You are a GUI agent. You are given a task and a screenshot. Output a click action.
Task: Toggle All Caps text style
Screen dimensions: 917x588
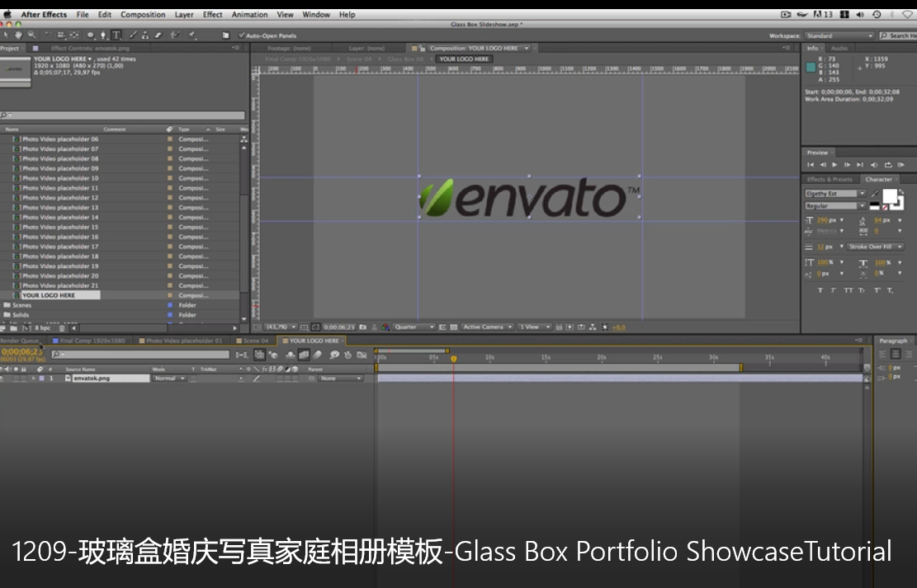[848, 290]
